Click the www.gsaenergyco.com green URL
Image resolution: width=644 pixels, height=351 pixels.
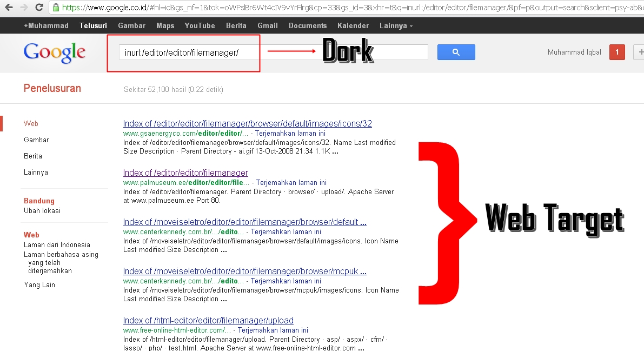tap(185, 133)
